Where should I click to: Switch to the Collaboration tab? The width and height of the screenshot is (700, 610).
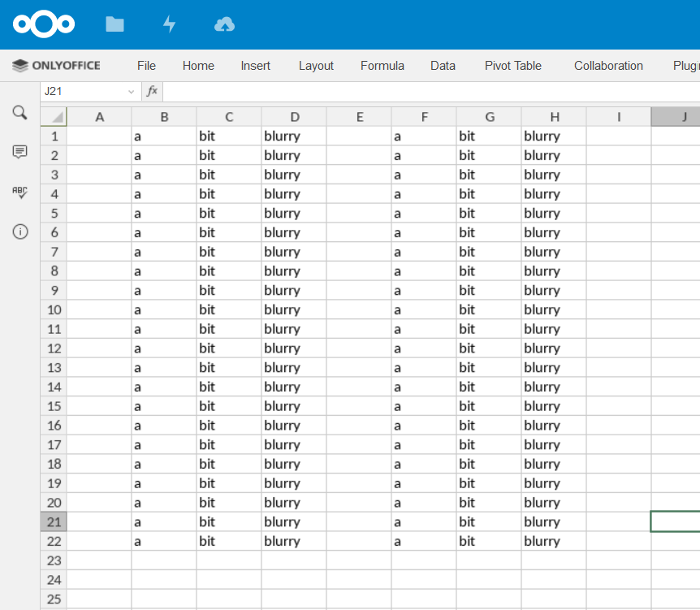(x=608, y=66)
